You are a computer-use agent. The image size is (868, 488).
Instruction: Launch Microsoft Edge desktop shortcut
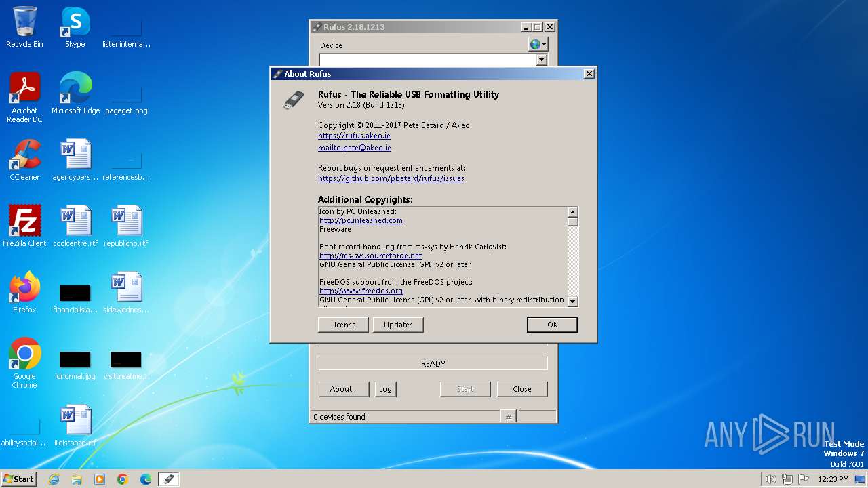tap(75, 94)
